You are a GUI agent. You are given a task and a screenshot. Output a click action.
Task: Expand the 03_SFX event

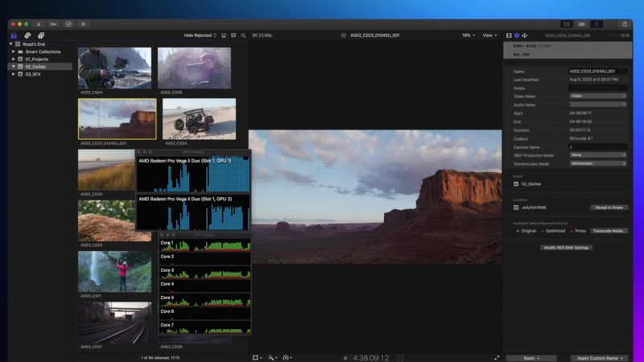[14, 74]
